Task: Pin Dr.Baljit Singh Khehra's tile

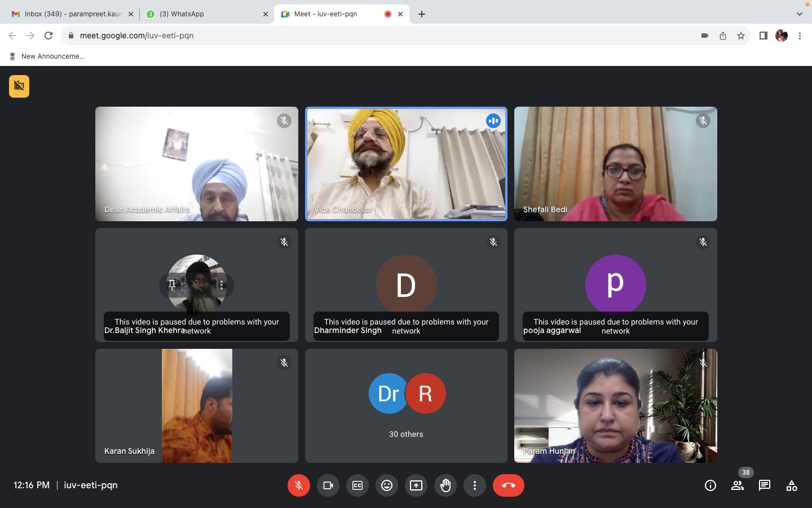Action: tap(172, 285)
